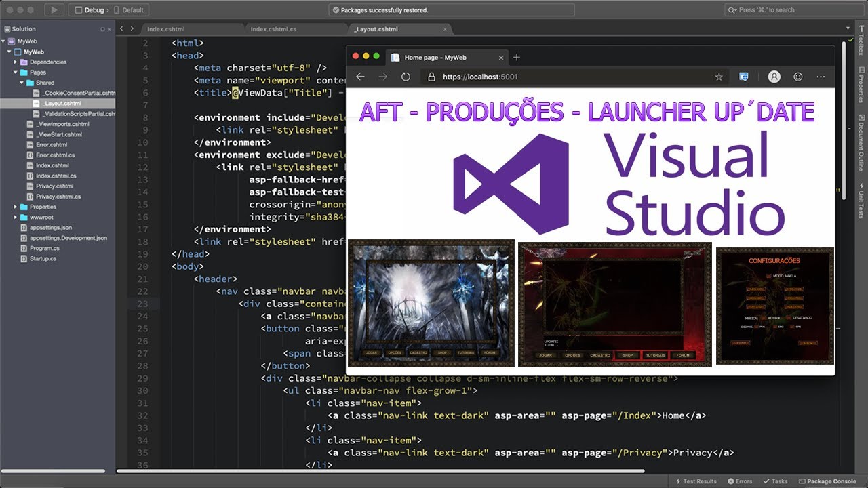This screenshot has width=868, height=488.
Task: Show the Tasks pad
Action: pos(775,481)
